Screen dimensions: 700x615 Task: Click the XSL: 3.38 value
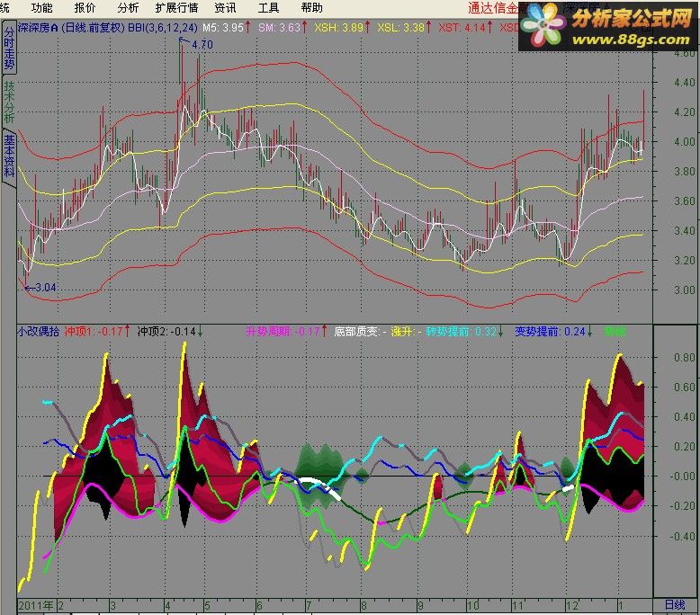point(400,28)
